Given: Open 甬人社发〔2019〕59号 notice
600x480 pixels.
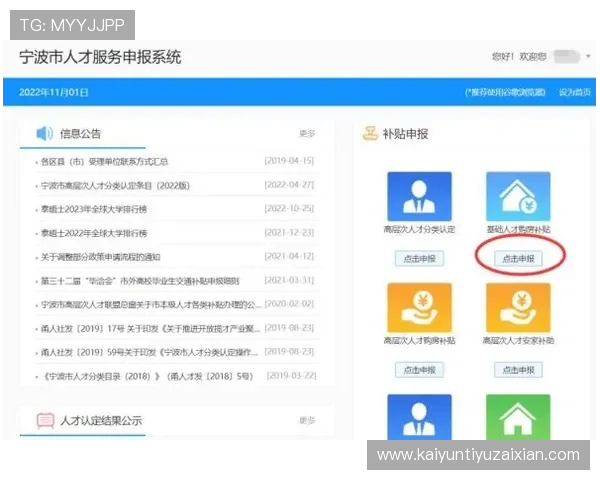Looking at the screenshot, I should [x=150, y=352].
